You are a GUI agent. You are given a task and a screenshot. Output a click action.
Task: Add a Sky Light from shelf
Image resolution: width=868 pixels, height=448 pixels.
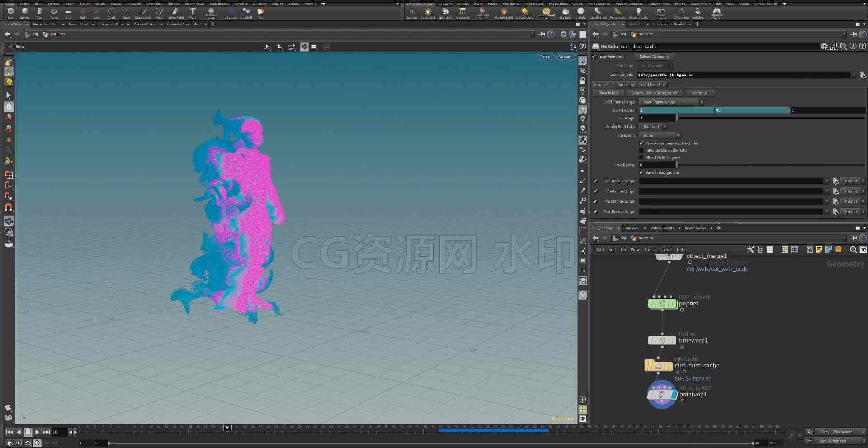(566, 13)
